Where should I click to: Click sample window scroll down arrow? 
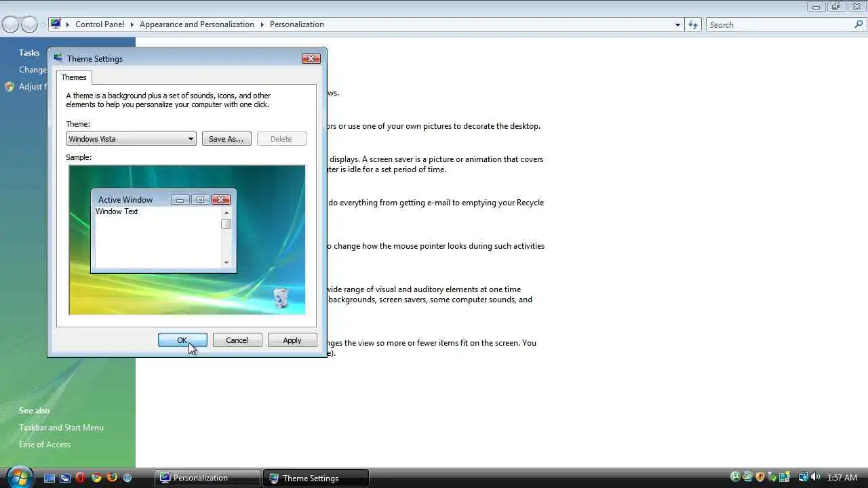pyautogui.click(x=226, y=262)
